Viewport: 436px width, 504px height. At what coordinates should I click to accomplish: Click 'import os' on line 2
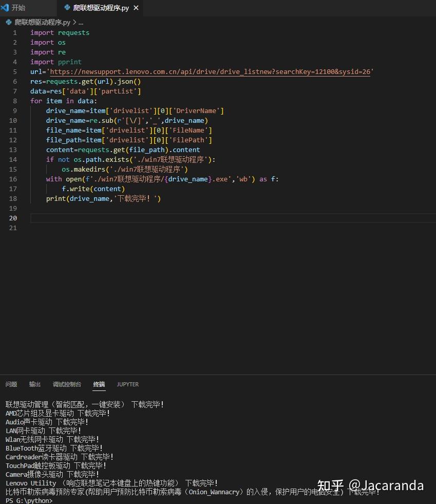(48, 43)
